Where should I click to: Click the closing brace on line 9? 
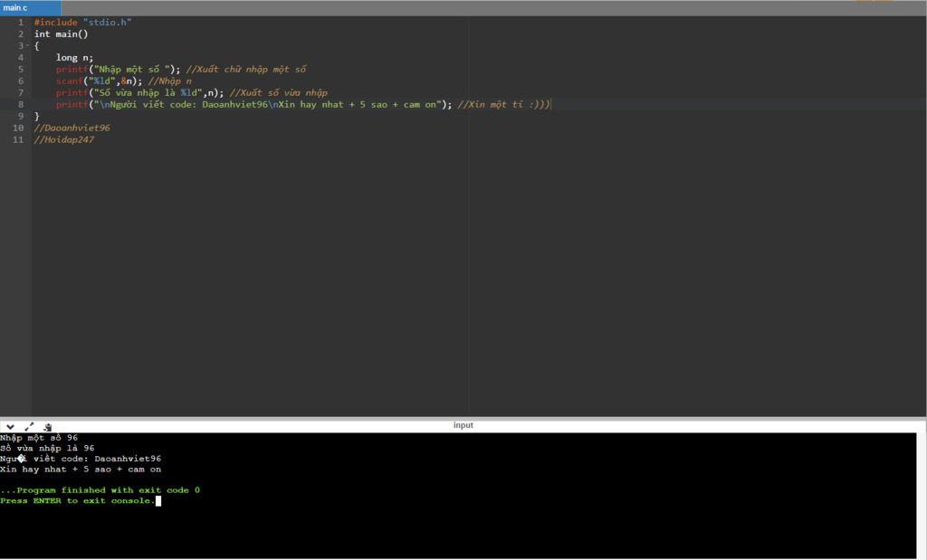37,117
